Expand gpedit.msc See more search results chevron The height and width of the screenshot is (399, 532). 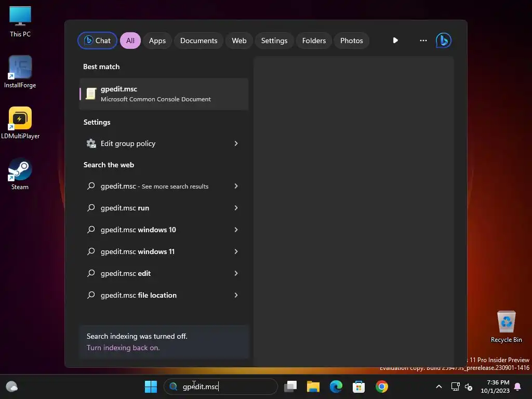click(x=236, y=186)
